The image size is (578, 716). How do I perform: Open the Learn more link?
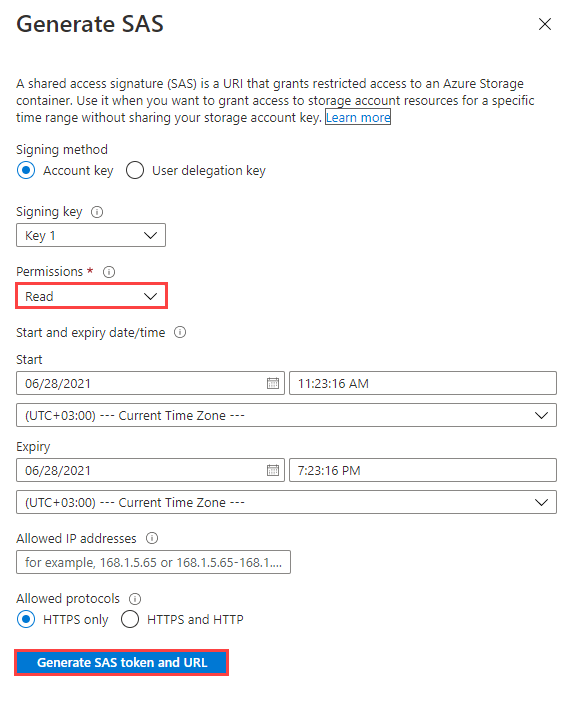coord(358,117)
